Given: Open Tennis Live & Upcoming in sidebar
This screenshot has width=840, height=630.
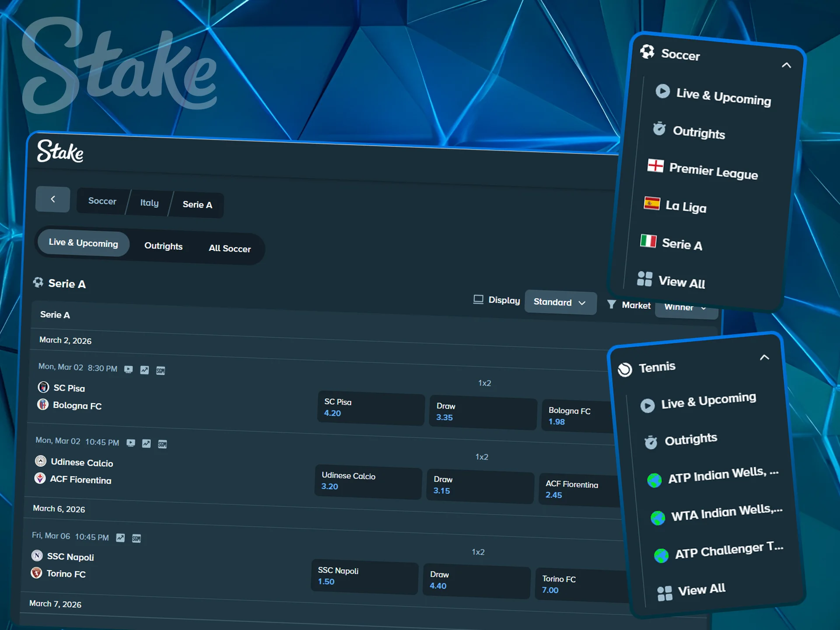Looking at the screenshot, I should pos(698,402).
